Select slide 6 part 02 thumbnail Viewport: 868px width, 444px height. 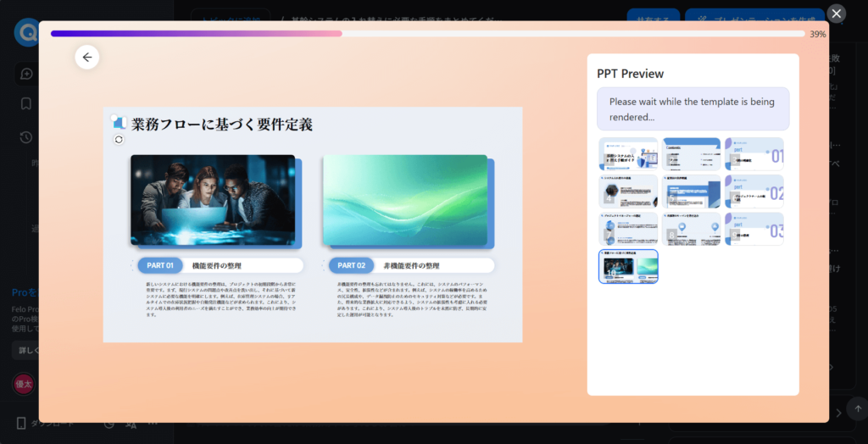754,191
